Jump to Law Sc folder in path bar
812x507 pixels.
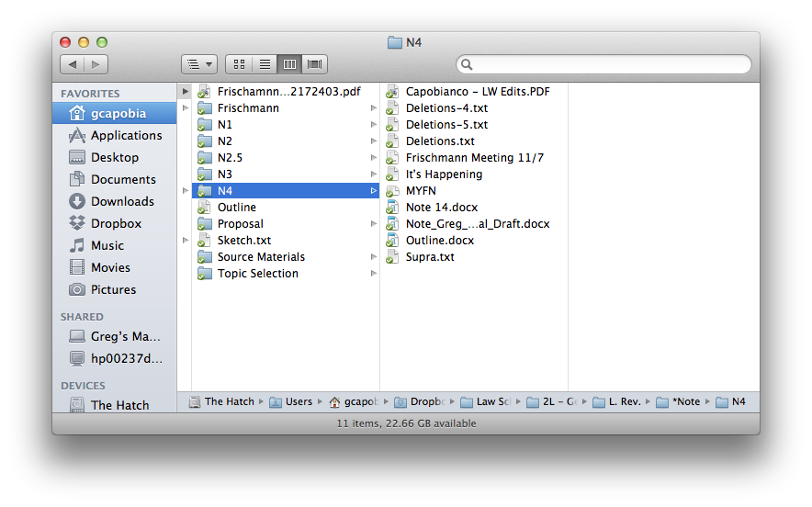tap(486, 402)
